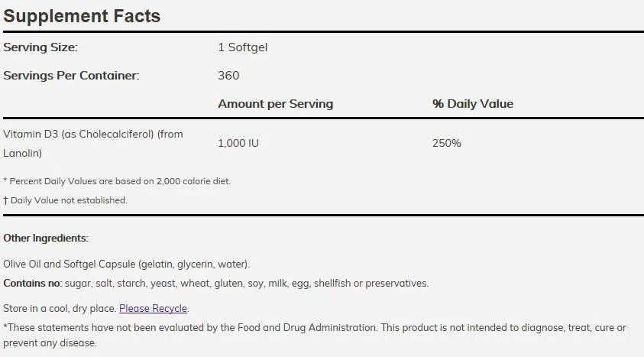
Task: Click the prevent any disease text
Action: pos(50,343)
